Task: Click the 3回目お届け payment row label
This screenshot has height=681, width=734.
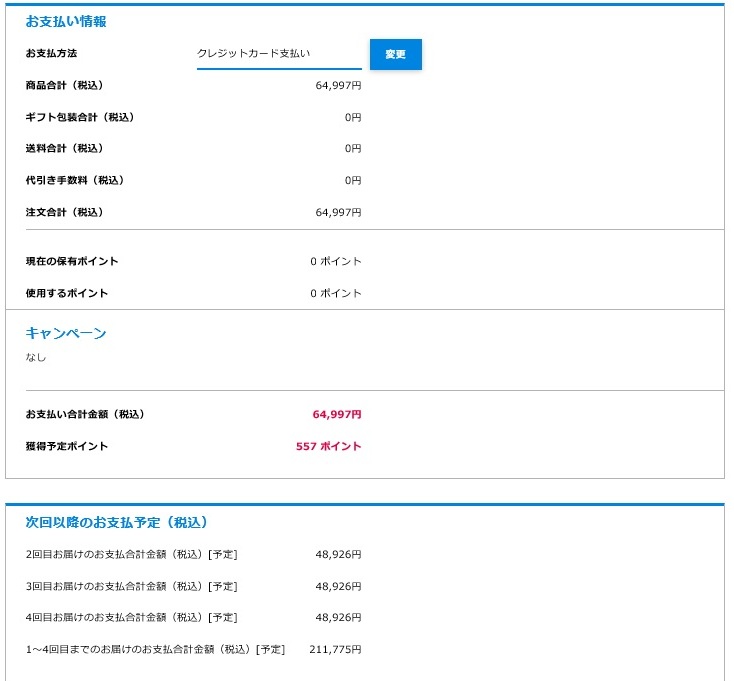Action: [132, 586]
